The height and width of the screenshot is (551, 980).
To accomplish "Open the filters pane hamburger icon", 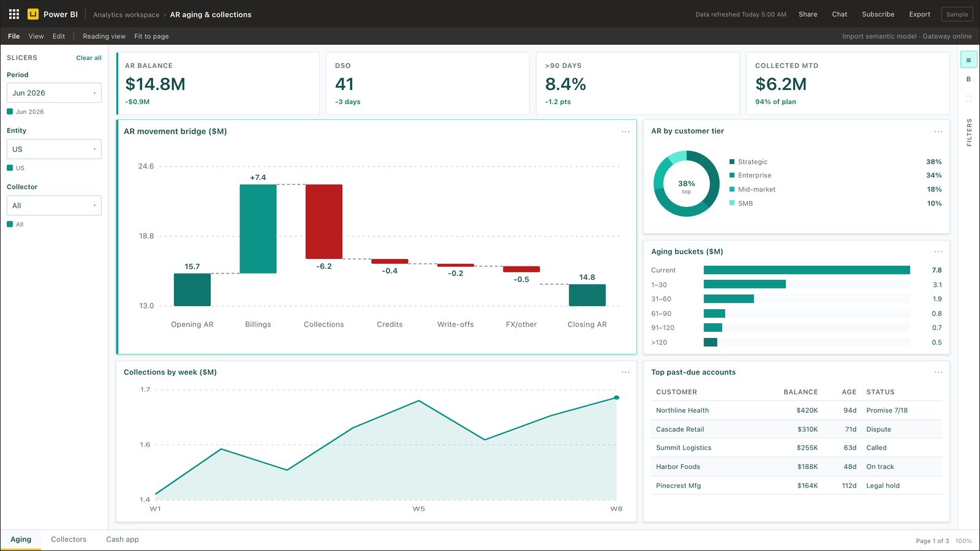I will click(x=968, y=60).
